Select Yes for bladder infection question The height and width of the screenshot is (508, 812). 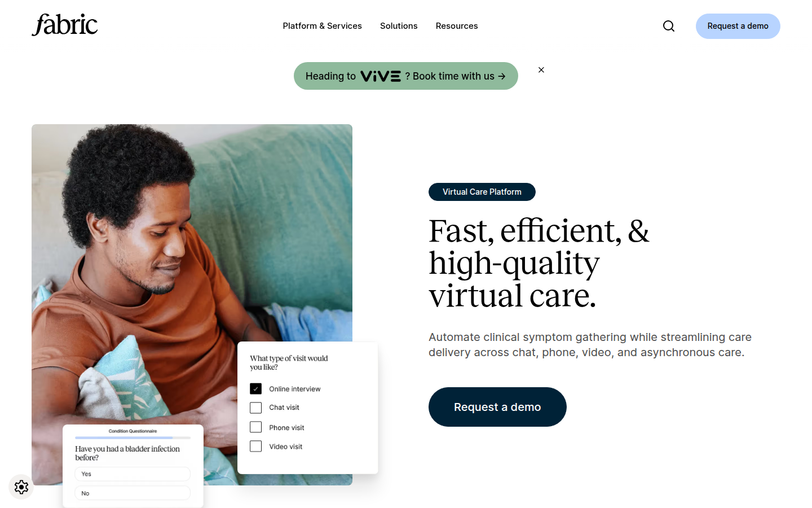(133, 474)
